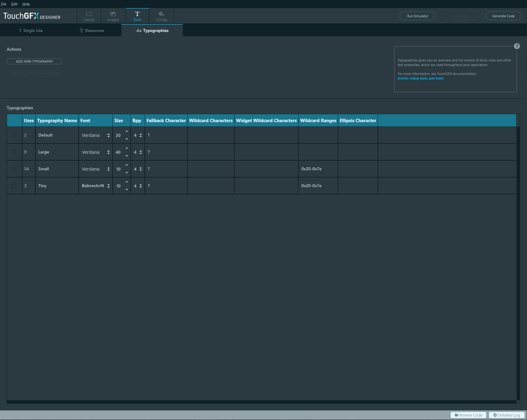Switch to the Resources tab
The image size is (527, 420).
click(91, 30)
